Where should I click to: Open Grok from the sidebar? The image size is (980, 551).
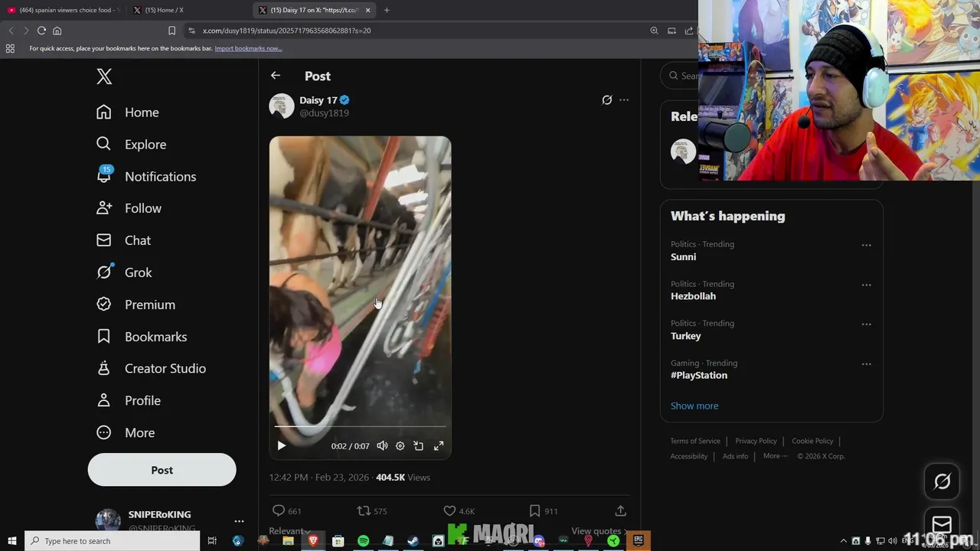(x=124, y=272)
